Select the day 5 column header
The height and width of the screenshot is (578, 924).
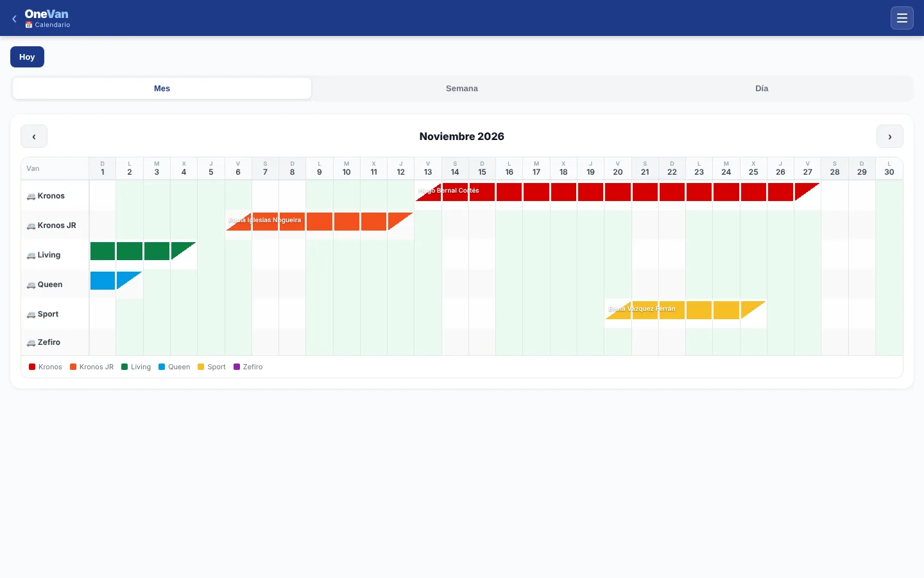click(x=211, y=168)
